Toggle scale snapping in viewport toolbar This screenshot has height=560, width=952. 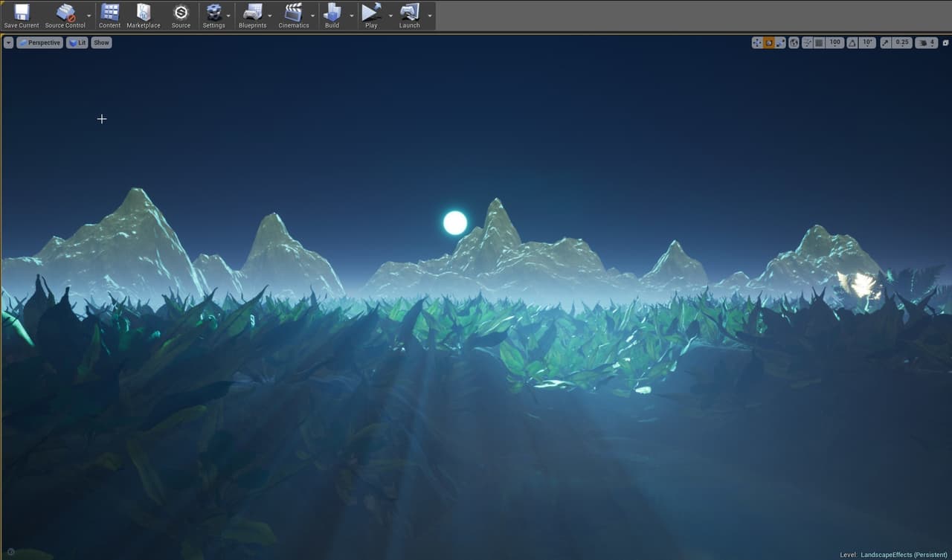886,42
